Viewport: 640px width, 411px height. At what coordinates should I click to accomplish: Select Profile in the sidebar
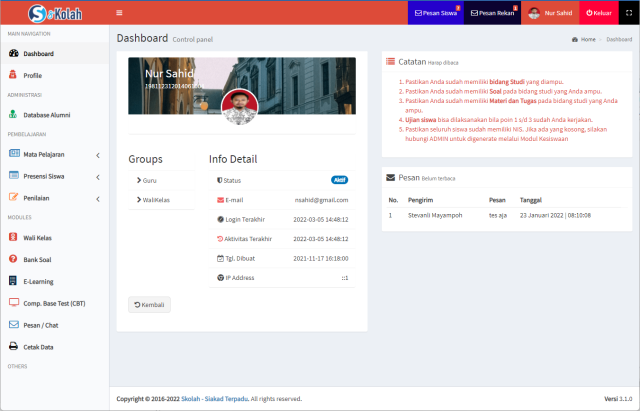tap(32, 75)
